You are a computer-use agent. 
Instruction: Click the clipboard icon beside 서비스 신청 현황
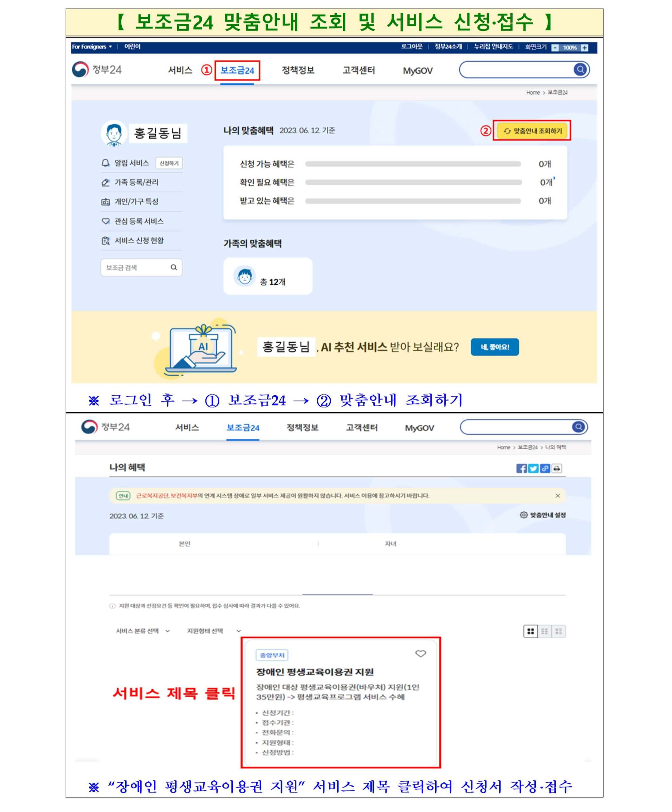tap(105, 241)
